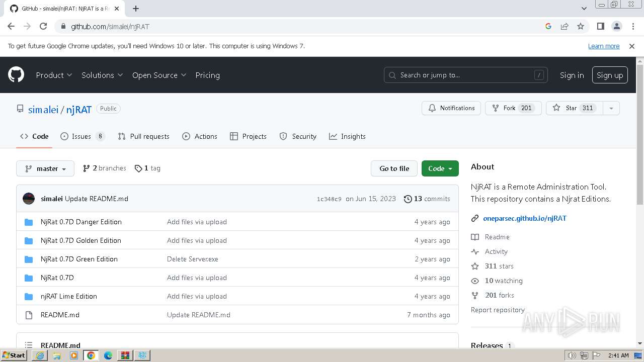
Task: Click file icon beside README.md
Action: pos(29,315)
